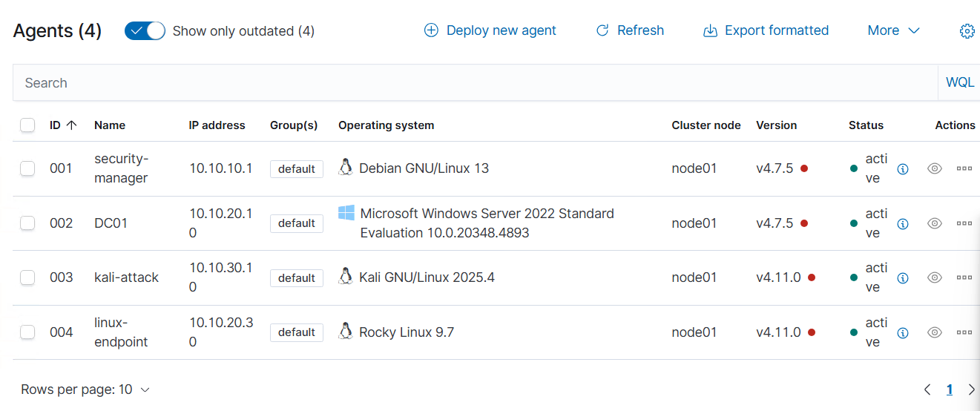Image resolution: width=980 pixels, height=411 pixels.
Task: Click Debian GNU/Linux 13 text
Action: point(424,168)
